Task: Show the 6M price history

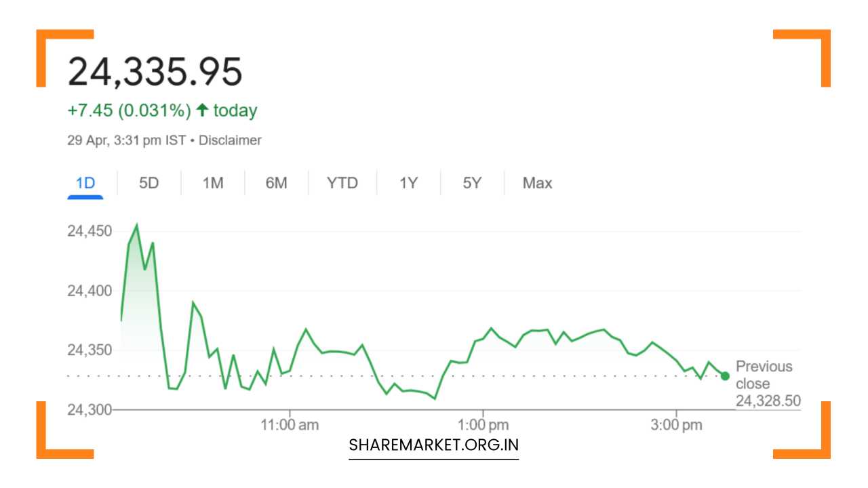Action: click(276, 183)
